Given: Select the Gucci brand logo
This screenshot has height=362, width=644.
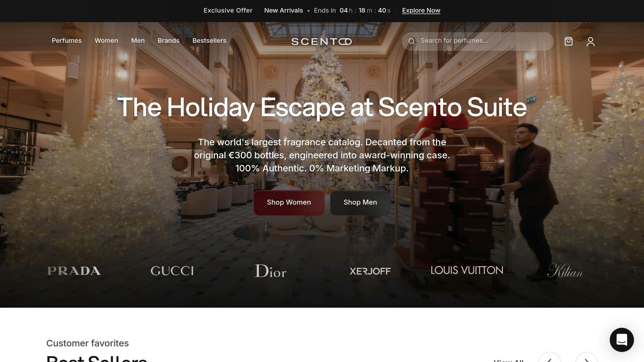Looking at the screenshot, I should point(172,271).
